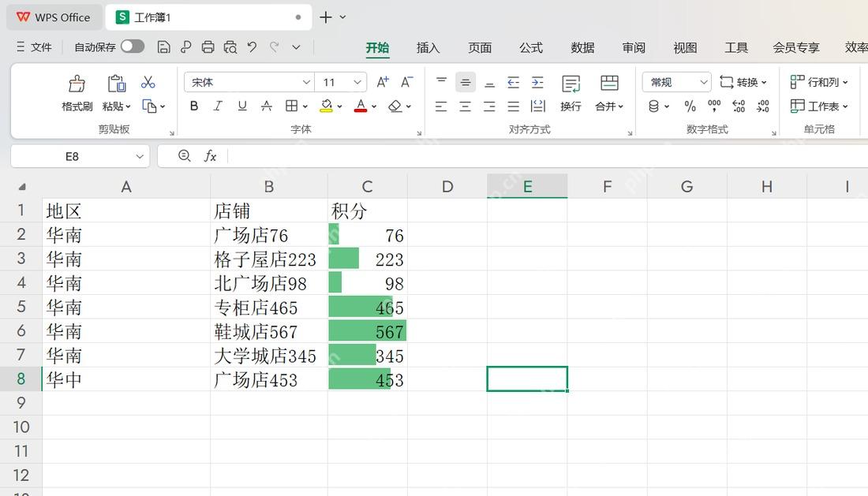Viewport: 868px width, 496px height.
Task: Click the red font color swatch
Action: click(x=361, y=106)
